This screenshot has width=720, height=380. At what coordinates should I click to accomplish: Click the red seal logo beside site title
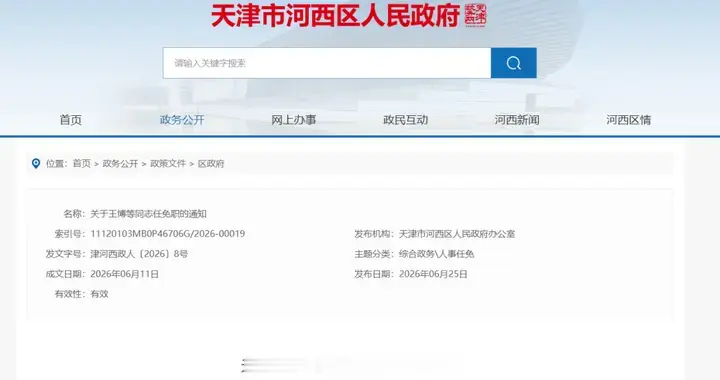475,15
